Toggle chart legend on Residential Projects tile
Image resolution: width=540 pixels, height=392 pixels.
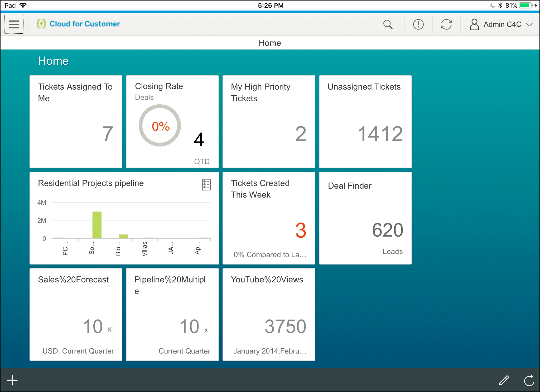coord(206,184)
